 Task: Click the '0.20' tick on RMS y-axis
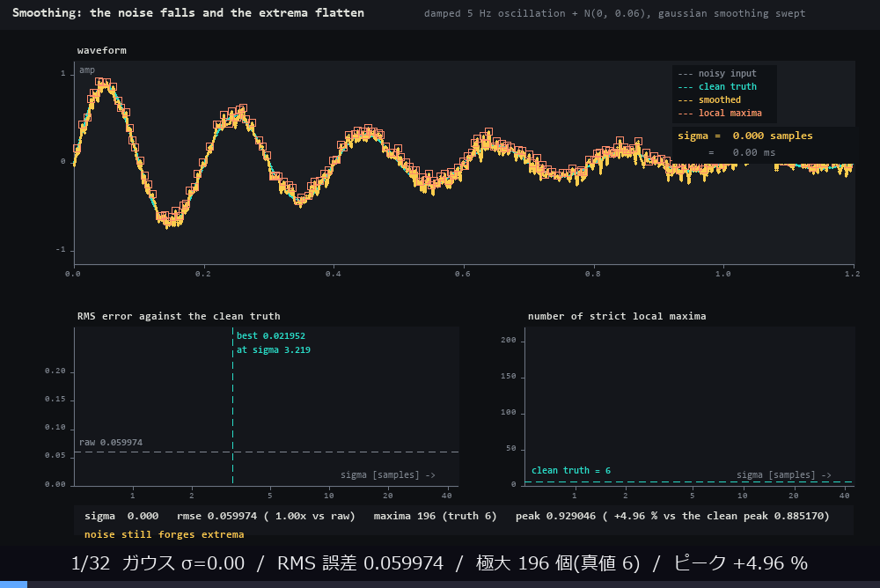(55, 371)
